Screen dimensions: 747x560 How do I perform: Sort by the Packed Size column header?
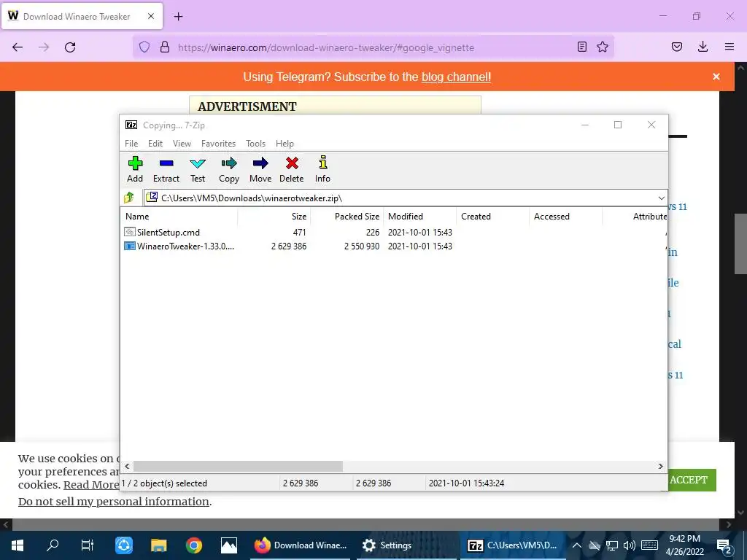347,216
